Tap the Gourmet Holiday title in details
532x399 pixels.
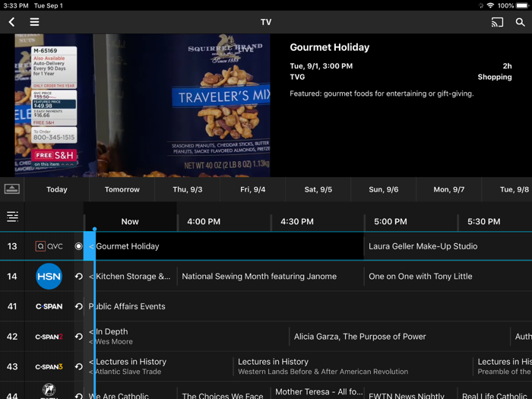pos(329,47)
